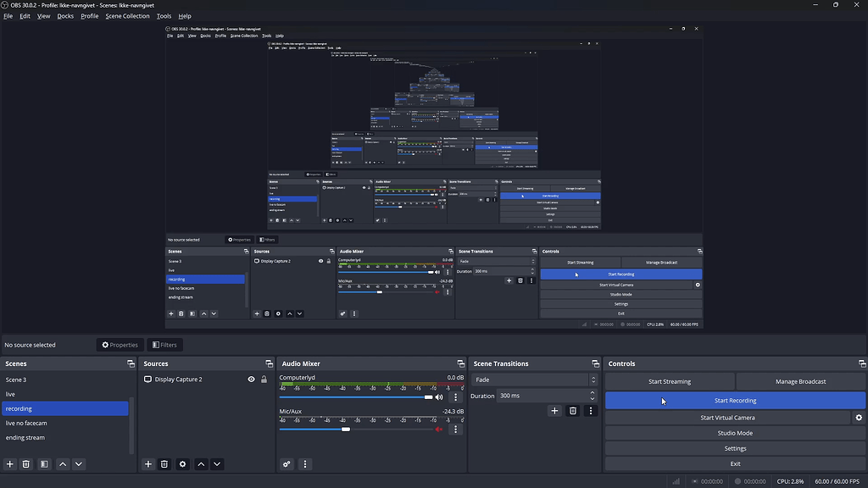868x488 pixels.
Task: Toggle lock on Display Capture 2
Action: click(264, 380)
